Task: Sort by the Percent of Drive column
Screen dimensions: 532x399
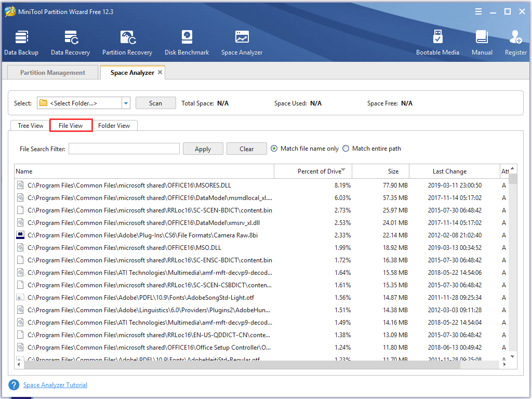Action: [x=313, y=171]
